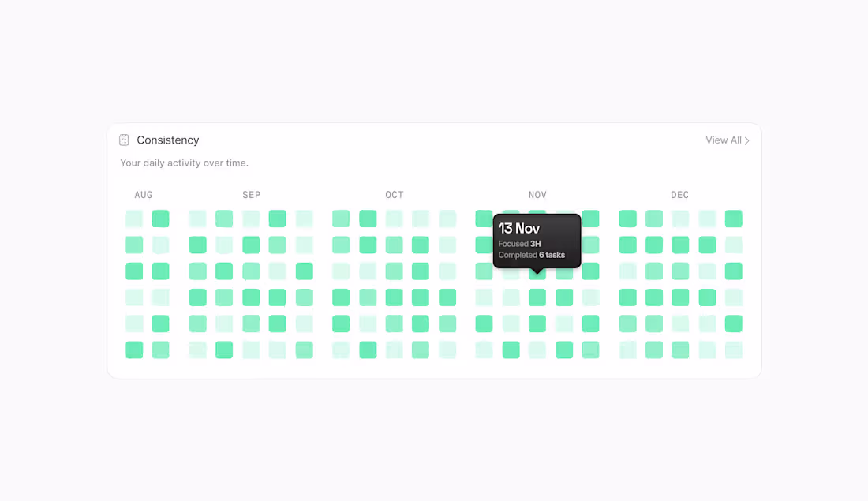Viewport: 868px width, 501px height.
Task: Click the 13 Nov tooltip to pin it
Action: [537, 241]
